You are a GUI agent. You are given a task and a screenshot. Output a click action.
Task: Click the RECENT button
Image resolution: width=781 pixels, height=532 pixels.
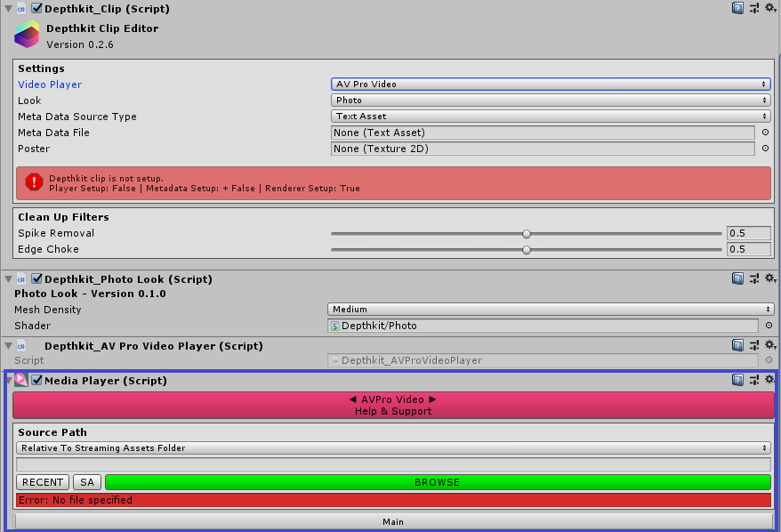[x=43, y=482]
